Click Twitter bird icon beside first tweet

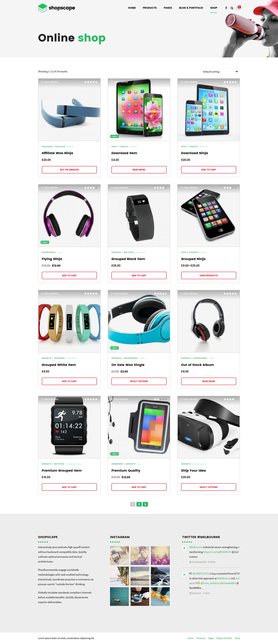click(184, 548)
